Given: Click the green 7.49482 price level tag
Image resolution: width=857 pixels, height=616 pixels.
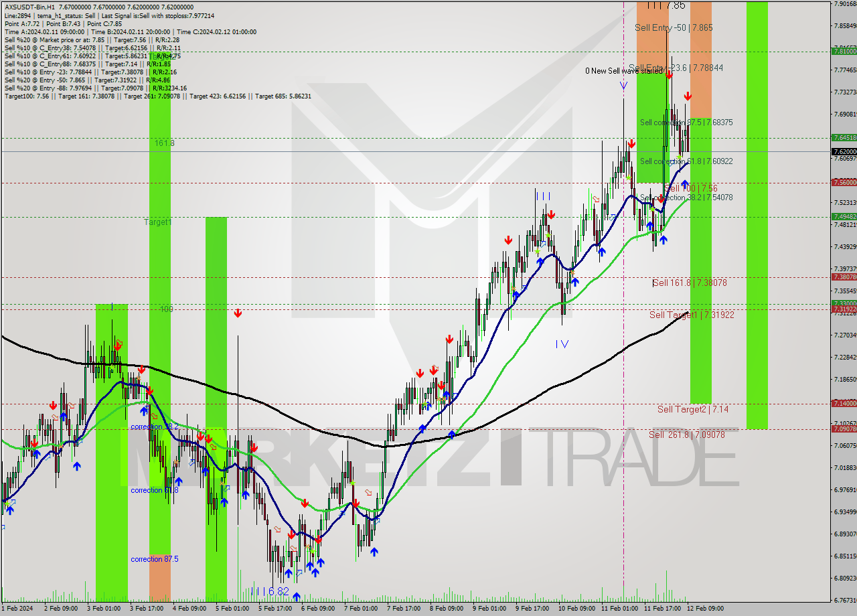Looking at the screenshot, I should coord(844,216).
